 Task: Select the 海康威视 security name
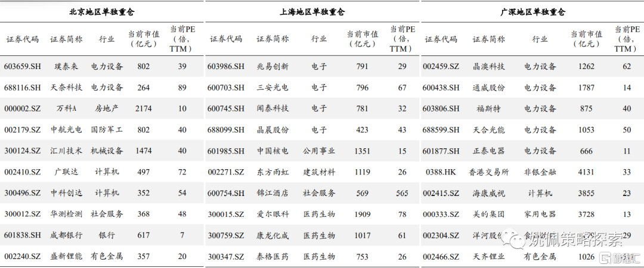point(488,193)
